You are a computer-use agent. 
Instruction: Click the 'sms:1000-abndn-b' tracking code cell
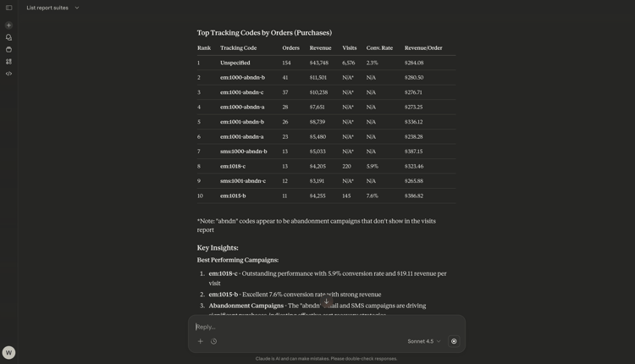pos(243,152)
